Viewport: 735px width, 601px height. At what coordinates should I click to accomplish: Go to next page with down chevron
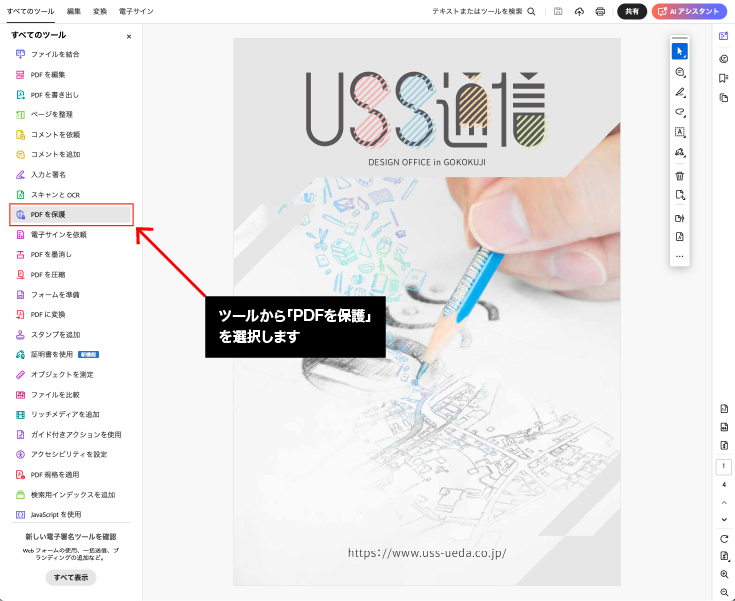pyautogui.click(x=724, y=519)
